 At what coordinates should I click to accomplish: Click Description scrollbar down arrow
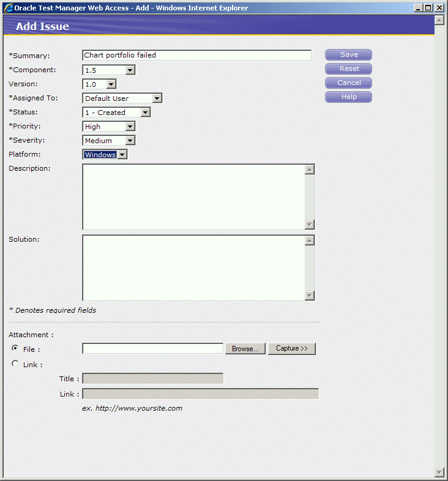pyautogui.click(x=310, y=224)
